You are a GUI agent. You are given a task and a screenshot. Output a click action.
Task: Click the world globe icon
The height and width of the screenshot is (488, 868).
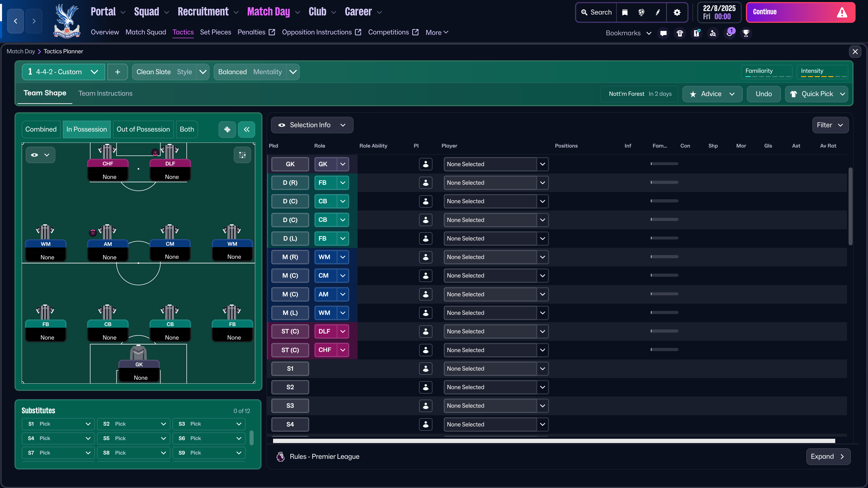tap(641, 12)
